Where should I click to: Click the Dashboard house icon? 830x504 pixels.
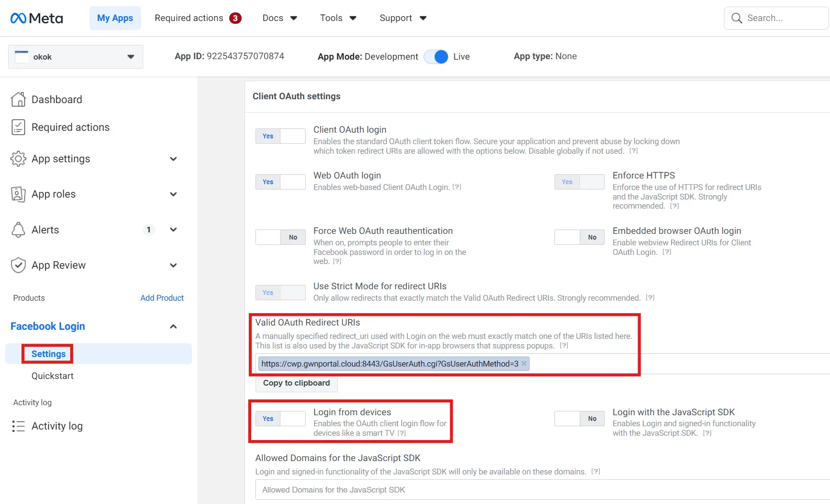point(18,99)
